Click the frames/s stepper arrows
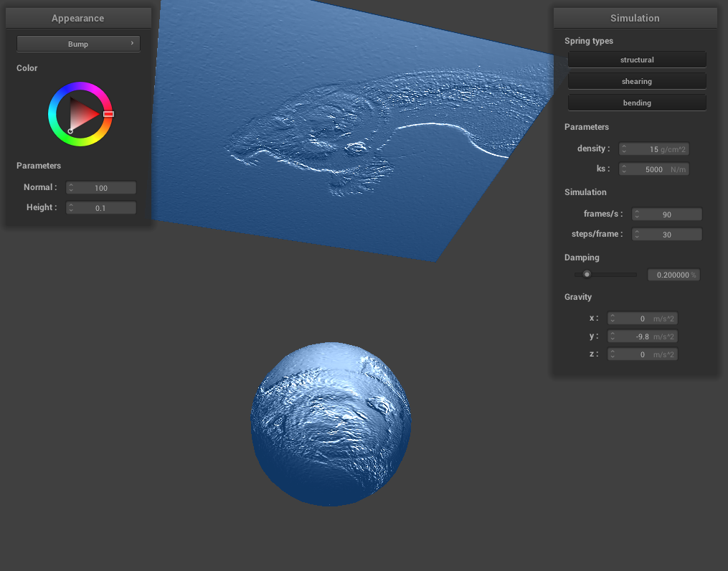 click(637, 214)
